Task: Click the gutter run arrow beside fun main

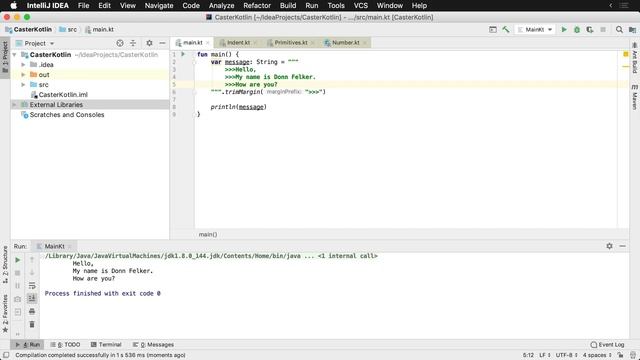Action: click(183, 54)
